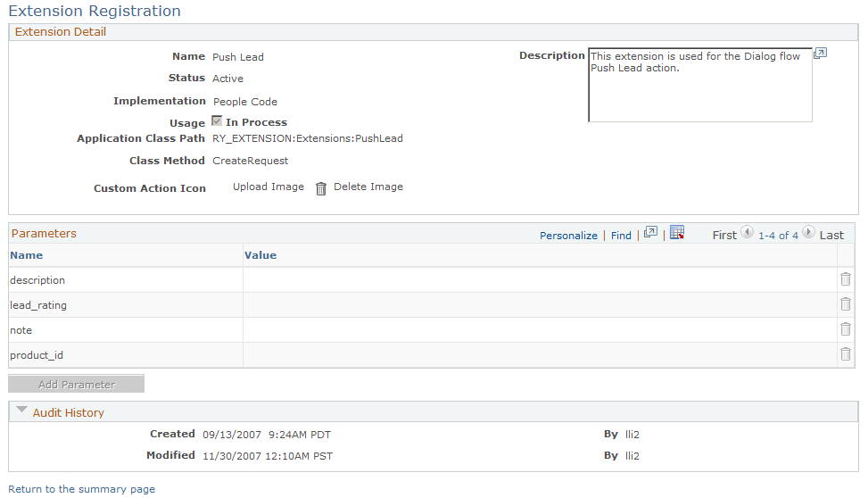Show next row arrow in Parameters
This screenshot has width=868, height=498.
coord(809,232)
